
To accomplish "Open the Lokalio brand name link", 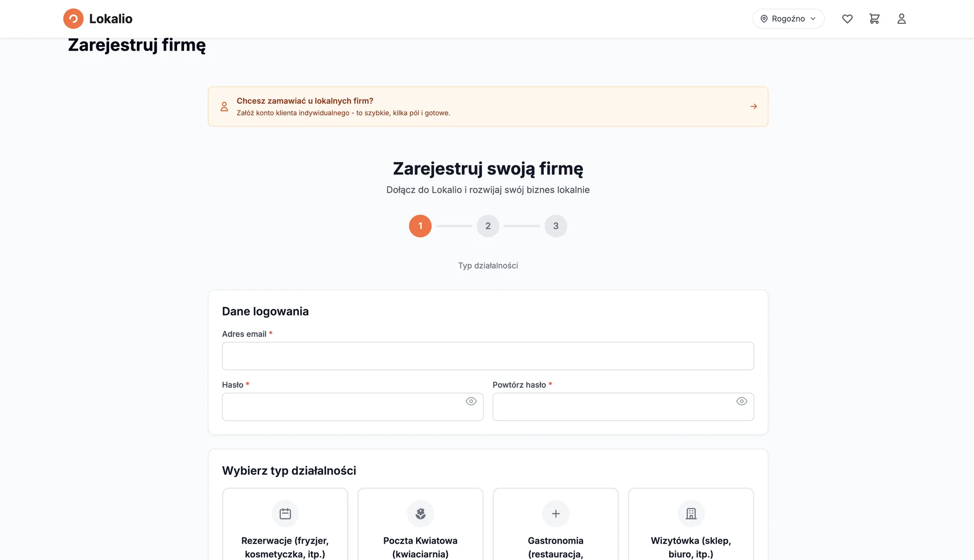I will coord(111,19).
